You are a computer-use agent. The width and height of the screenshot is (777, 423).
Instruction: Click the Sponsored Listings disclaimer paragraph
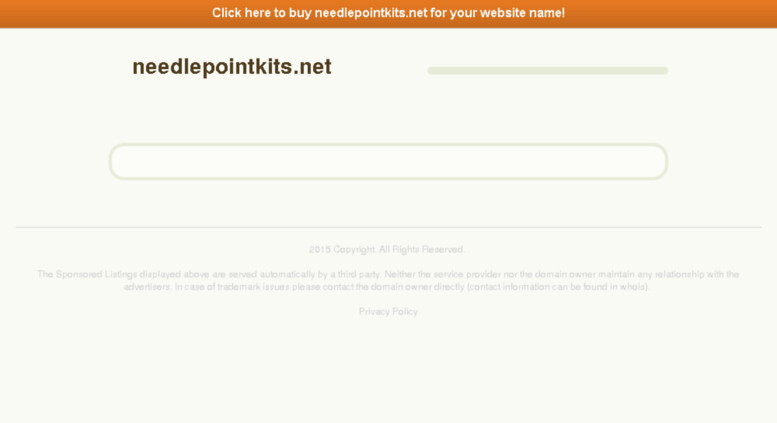coord(388,280)
